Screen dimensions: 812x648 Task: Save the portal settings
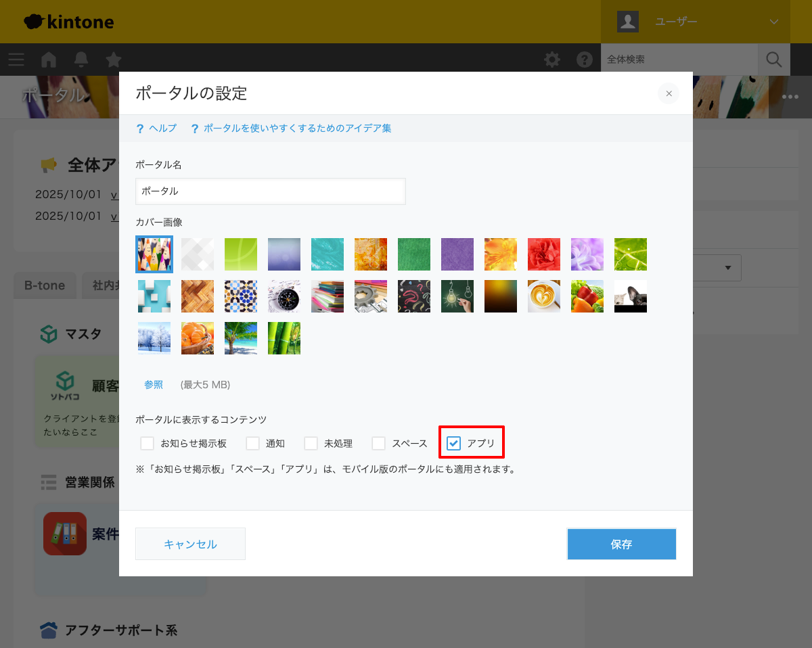621,543
